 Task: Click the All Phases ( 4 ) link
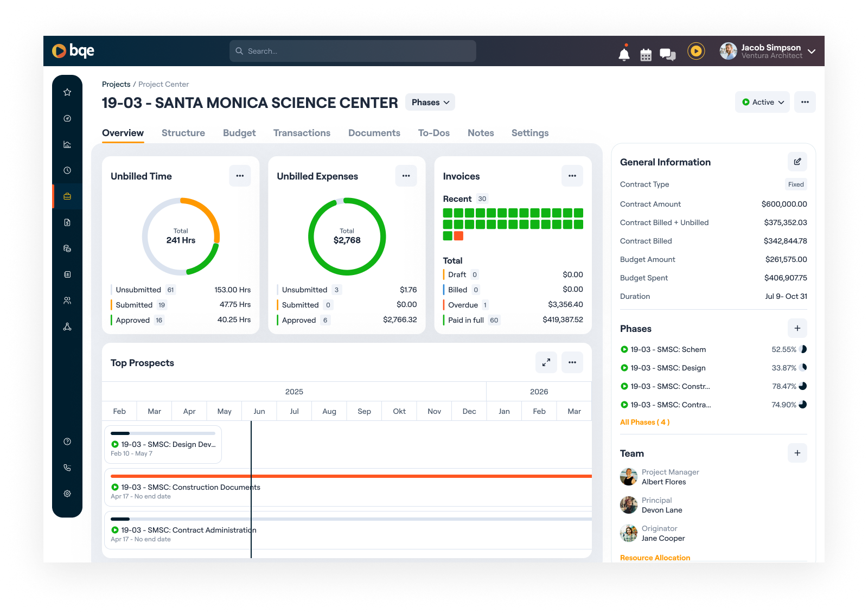click(x=644, y=422)
